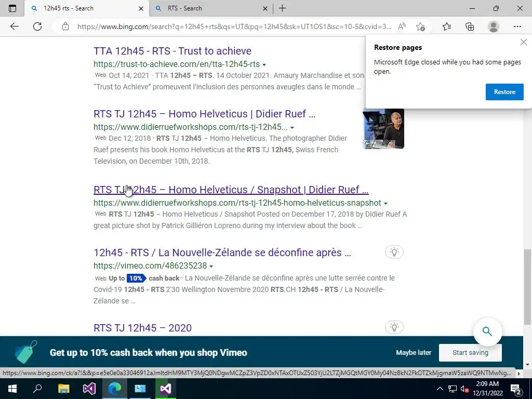Open Didier Ruef result thumbnail image
The height and width of the screenshot is (399, 532).
pos(383,129)
